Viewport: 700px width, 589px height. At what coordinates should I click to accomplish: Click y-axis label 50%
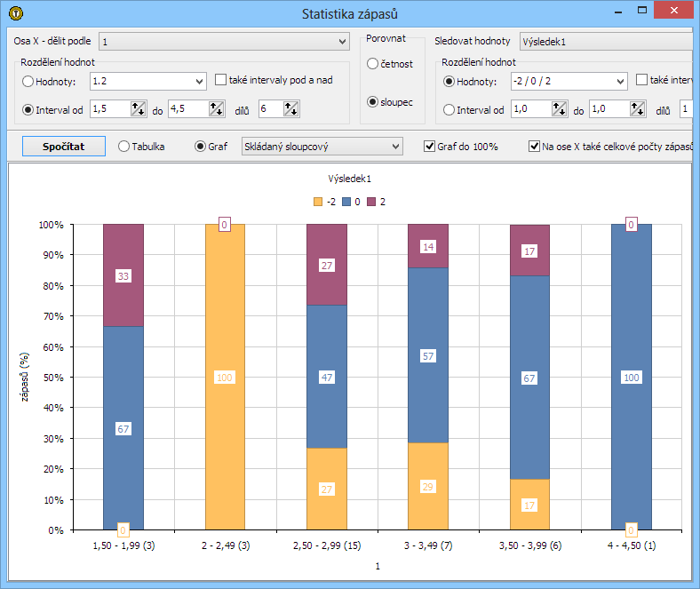coord(53,378)
